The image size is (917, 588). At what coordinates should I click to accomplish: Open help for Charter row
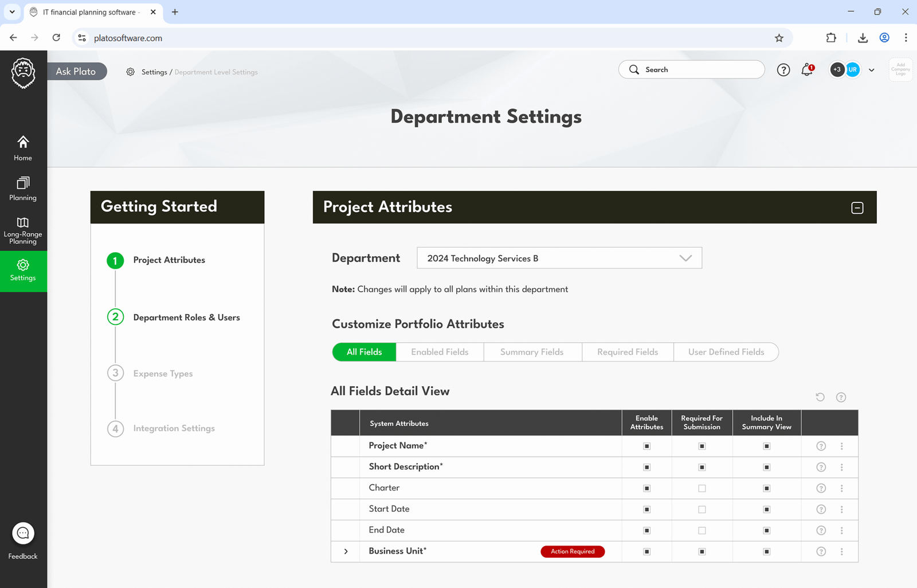tap(821, 488)
